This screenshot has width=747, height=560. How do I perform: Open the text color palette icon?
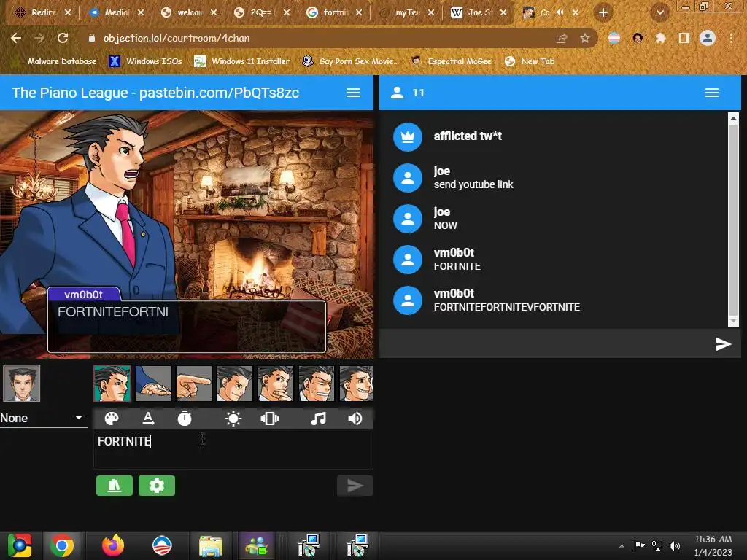point(112,419)
